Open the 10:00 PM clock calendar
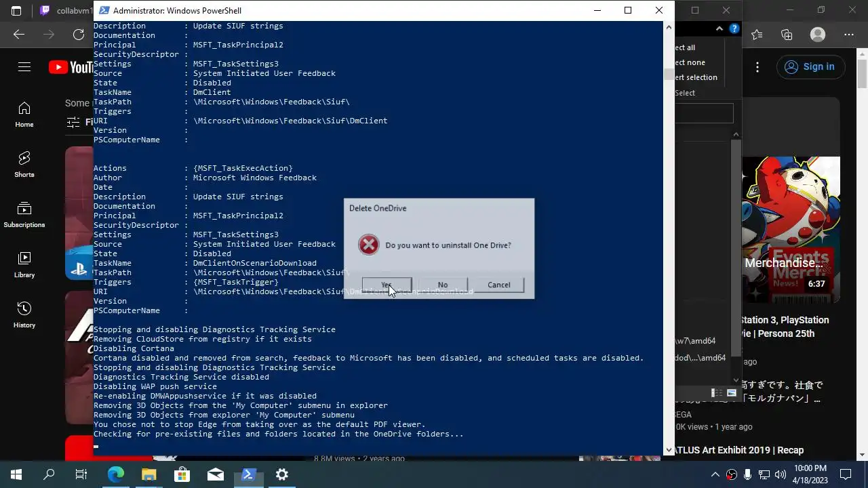Viewport: 868px width, 488px height. click(x=810, y=474)
